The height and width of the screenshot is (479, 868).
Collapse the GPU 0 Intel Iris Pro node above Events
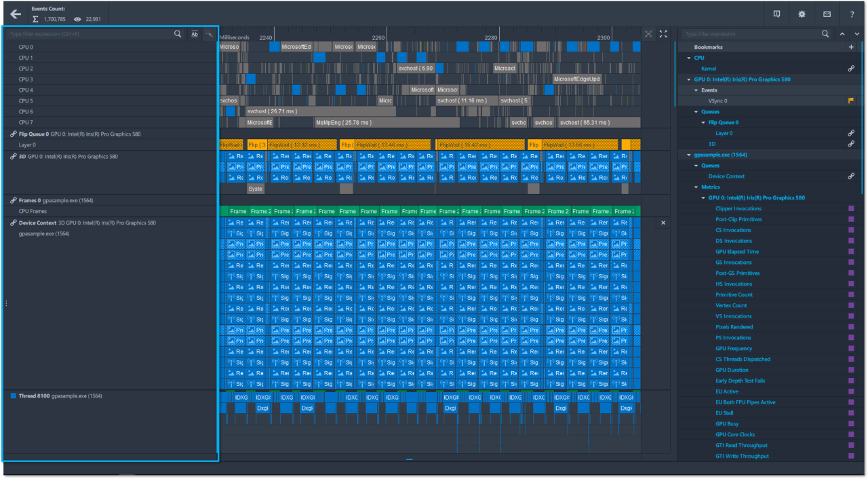(689, 79)
